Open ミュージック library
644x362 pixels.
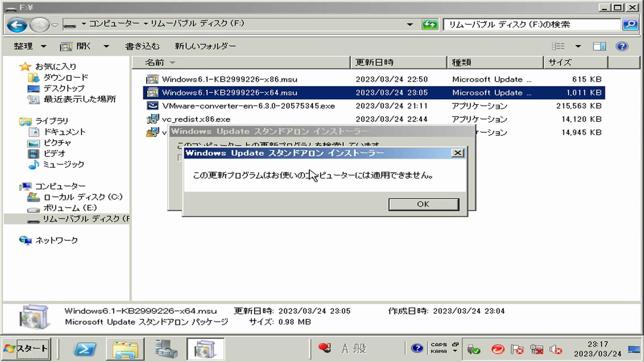point(63,164)
